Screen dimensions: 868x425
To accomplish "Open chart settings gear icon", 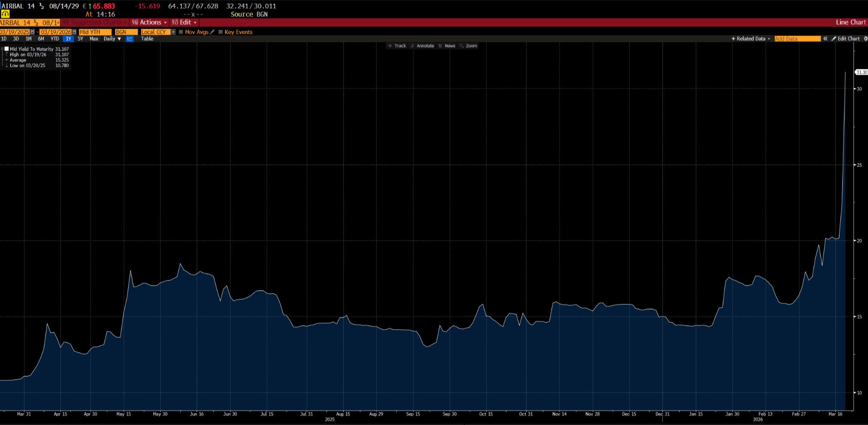I will (x=865, y=39).
